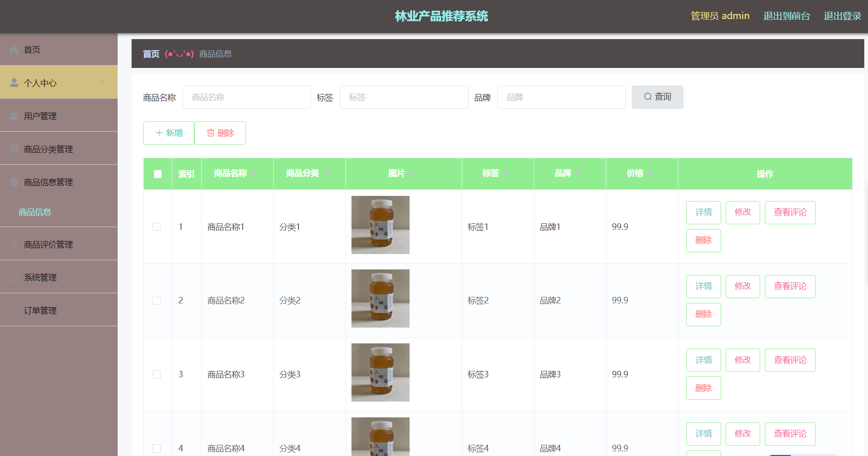Click row 删除 for 商品名称1

click(x=703, y=241)
